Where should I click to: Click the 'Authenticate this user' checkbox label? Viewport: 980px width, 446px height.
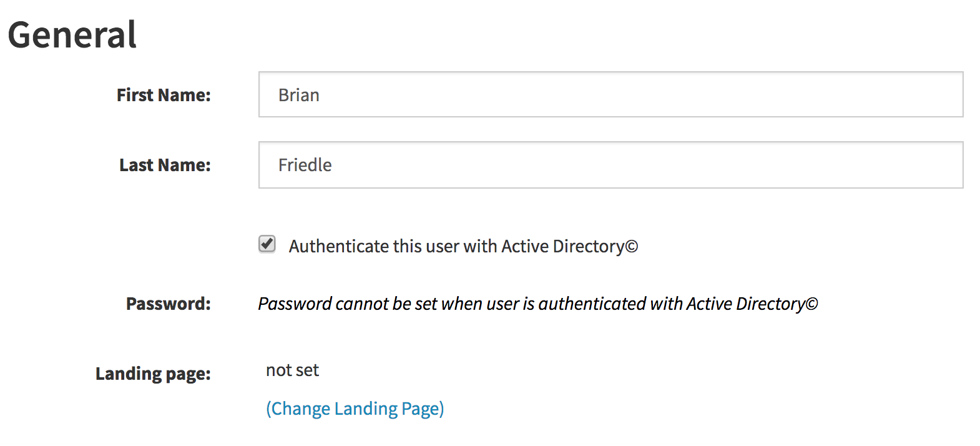coord(463,246)
